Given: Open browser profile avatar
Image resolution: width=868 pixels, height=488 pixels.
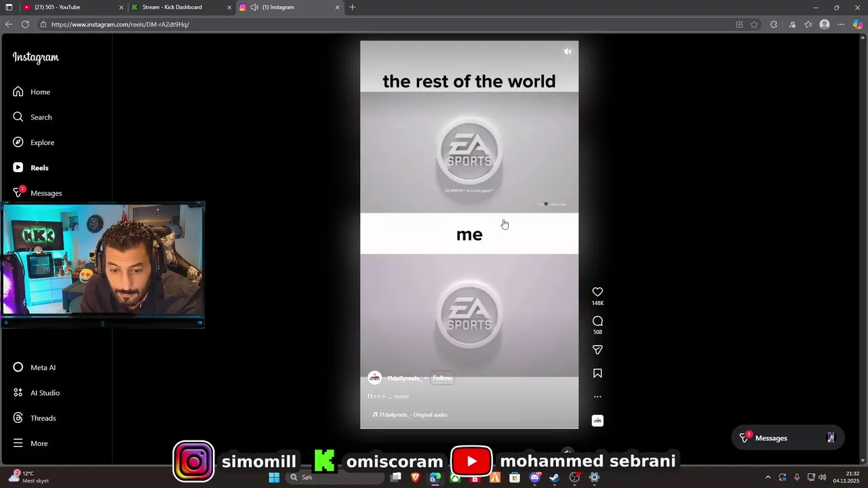Looking at the screenshot, I should (825, 24).
